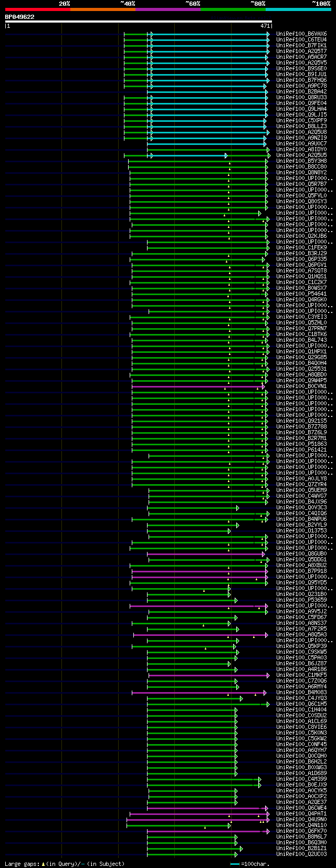Select label UniRef100_Q921S5
Viewport: 336px width, 868px height.
301,421
